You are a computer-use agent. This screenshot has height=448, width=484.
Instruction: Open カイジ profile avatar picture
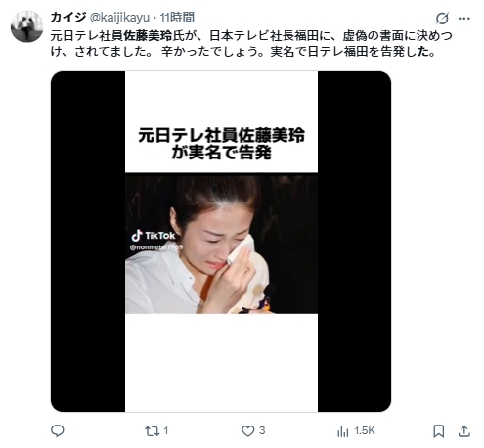26,26
